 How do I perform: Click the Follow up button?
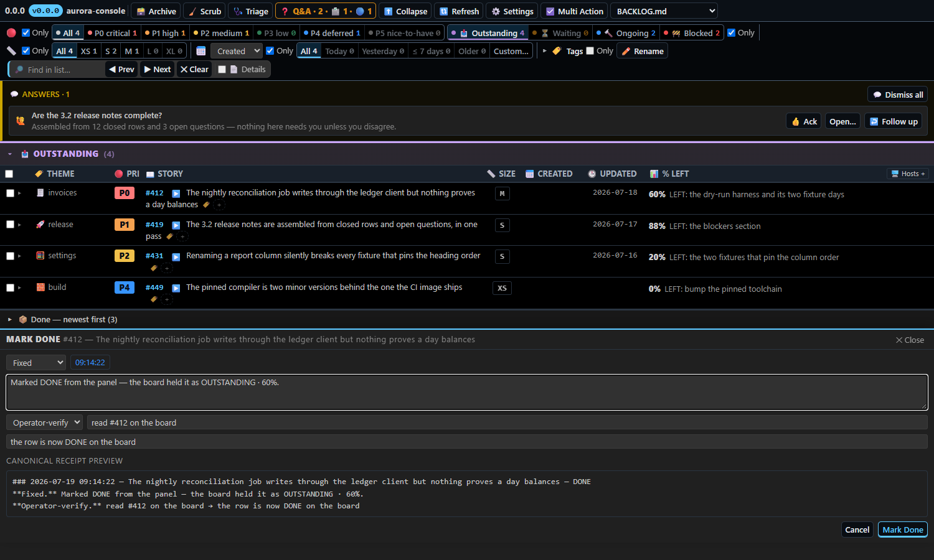point(893,121)
